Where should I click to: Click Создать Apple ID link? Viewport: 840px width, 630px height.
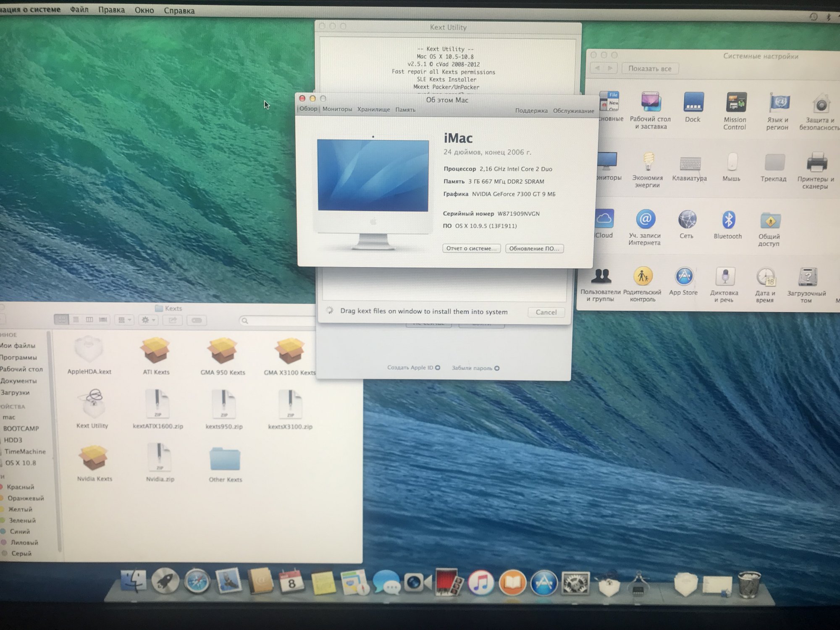point(414,367)
